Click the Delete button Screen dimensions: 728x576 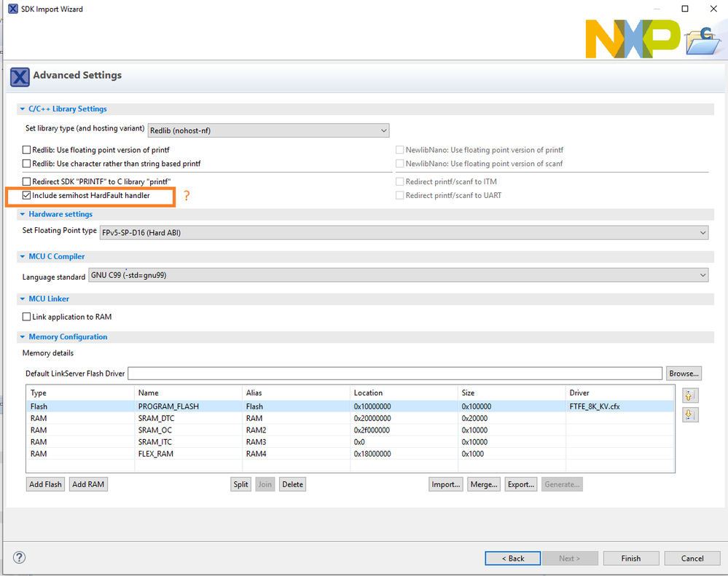(292, 484)
